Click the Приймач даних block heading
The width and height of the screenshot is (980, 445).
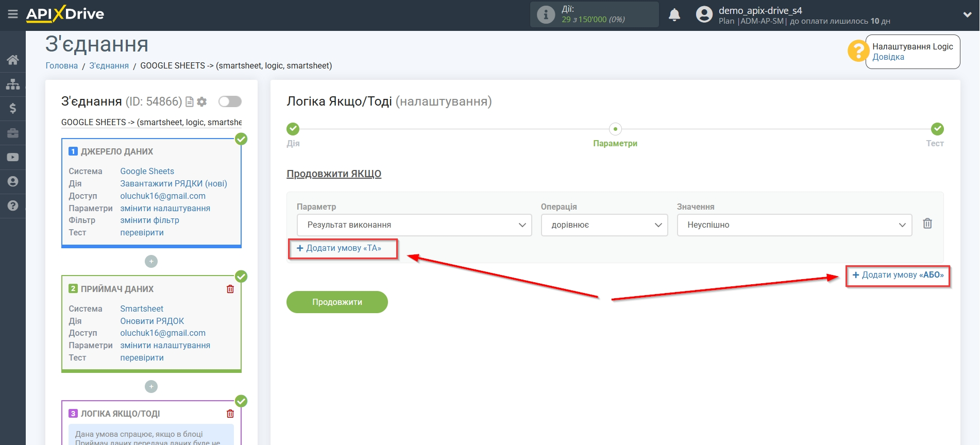coord(117,289)
